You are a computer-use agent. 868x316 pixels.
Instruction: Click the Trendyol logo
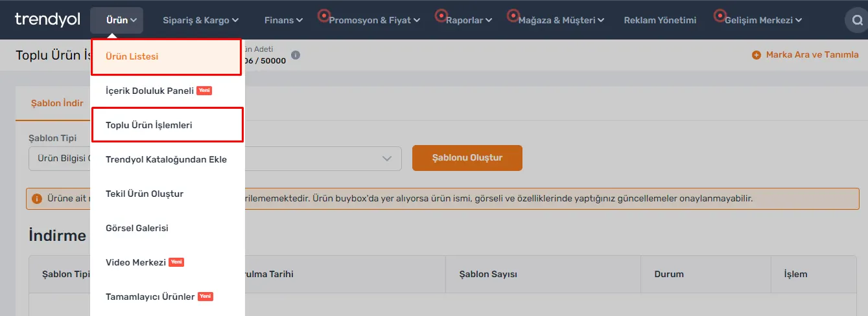point(47,19)
